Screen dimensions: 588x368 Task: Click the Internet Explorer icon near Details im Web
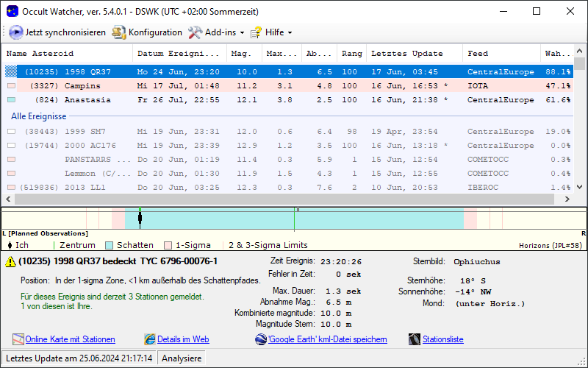[150, 339]
